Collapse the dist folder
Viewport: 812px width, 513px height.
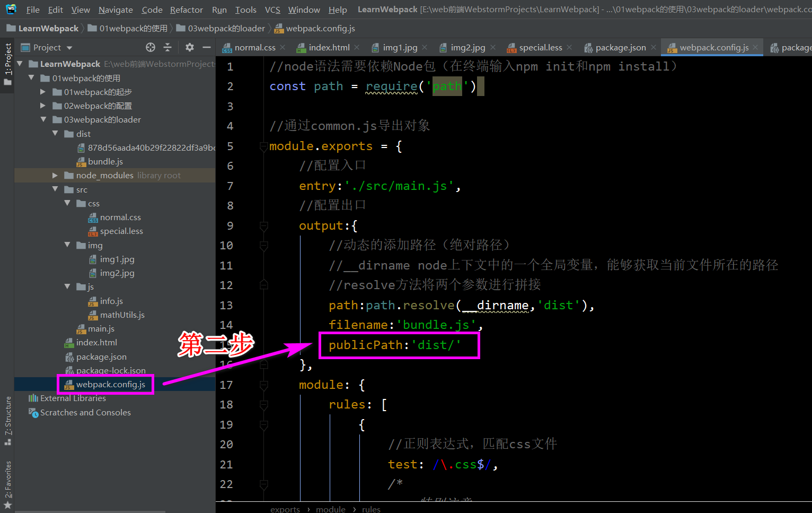[55, 134]
